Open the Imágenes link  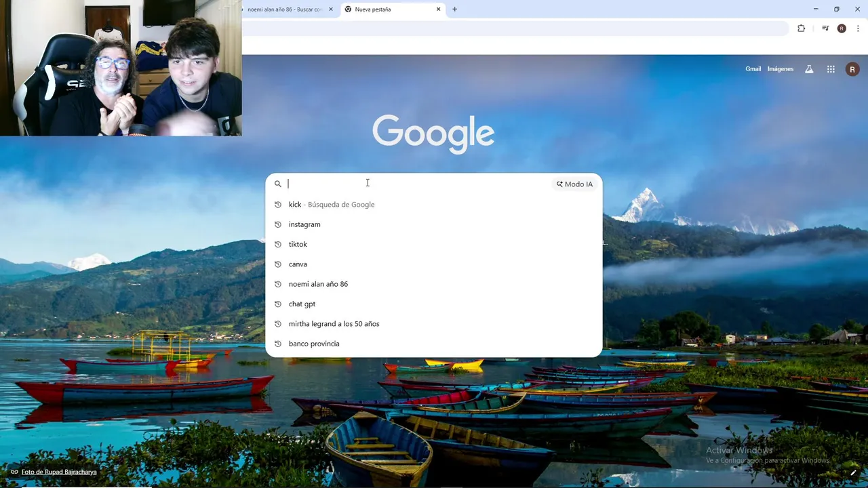tap(781, 69)
